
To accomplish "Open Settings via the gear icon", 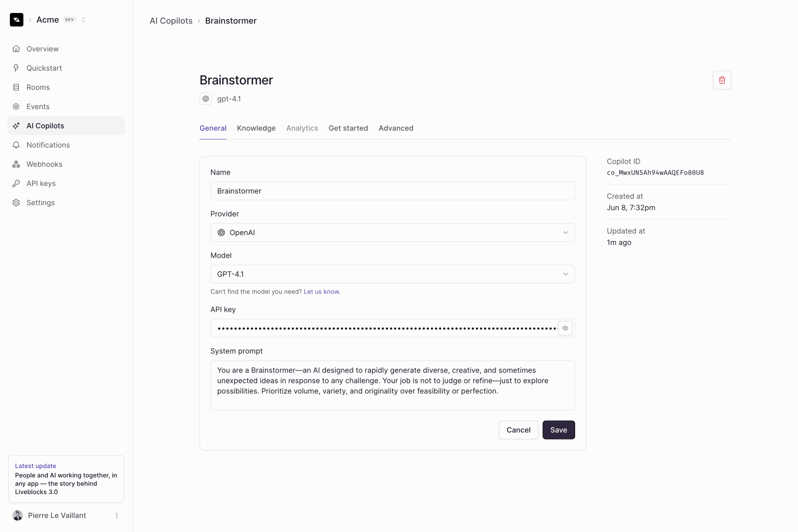I will (16, 202).
